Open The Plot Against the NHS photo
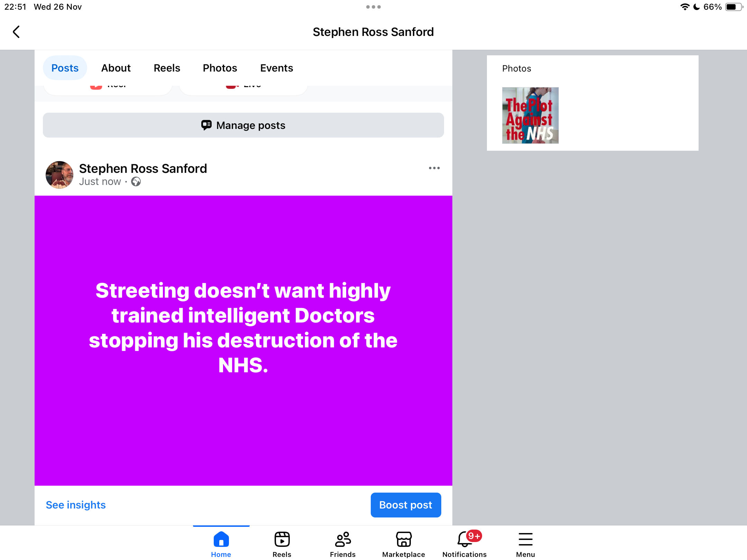Viewport: 747px width, 560px height. 530,115
